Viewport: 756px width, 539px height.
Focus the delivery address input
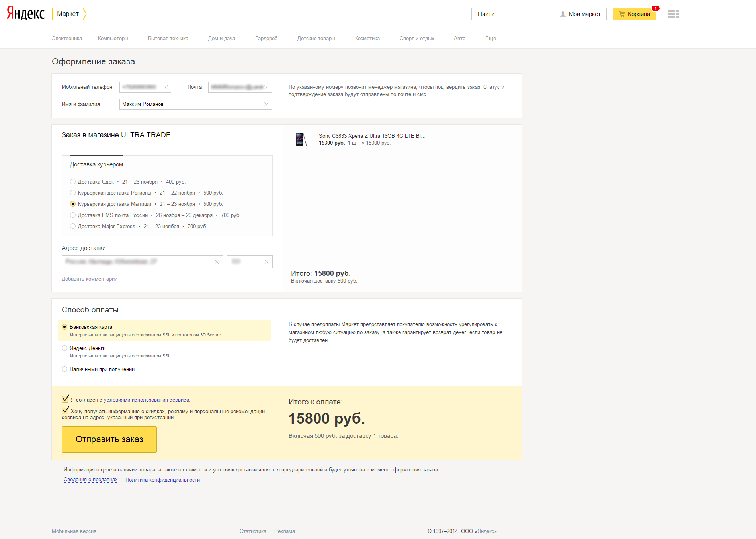(142, 262)
